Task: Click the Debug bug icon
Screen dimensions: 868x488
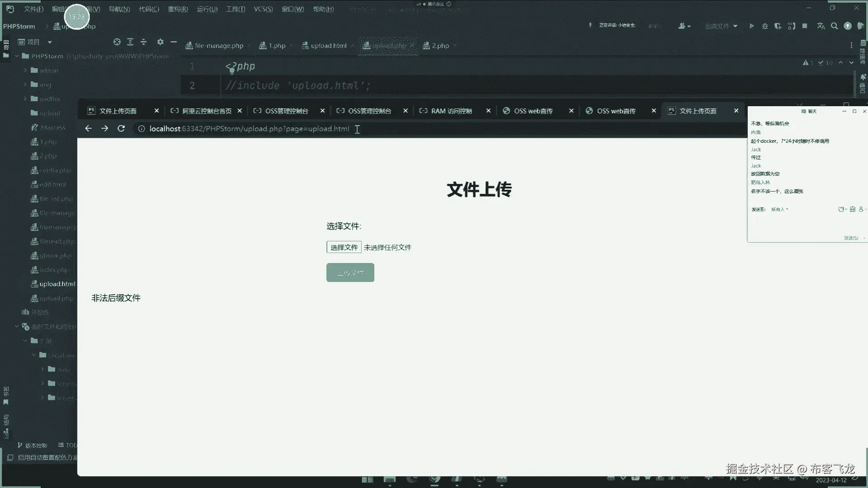Action: [x=764, y=26]
